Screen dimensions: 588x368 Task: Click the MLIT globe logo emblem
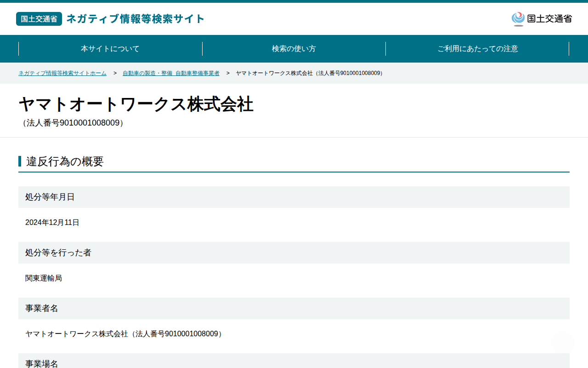point(518,19)
